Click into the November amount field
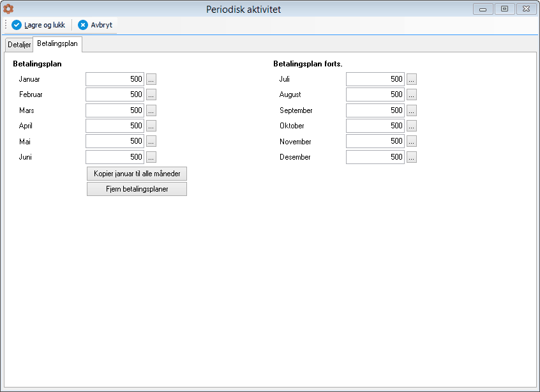 pos(375,141)
